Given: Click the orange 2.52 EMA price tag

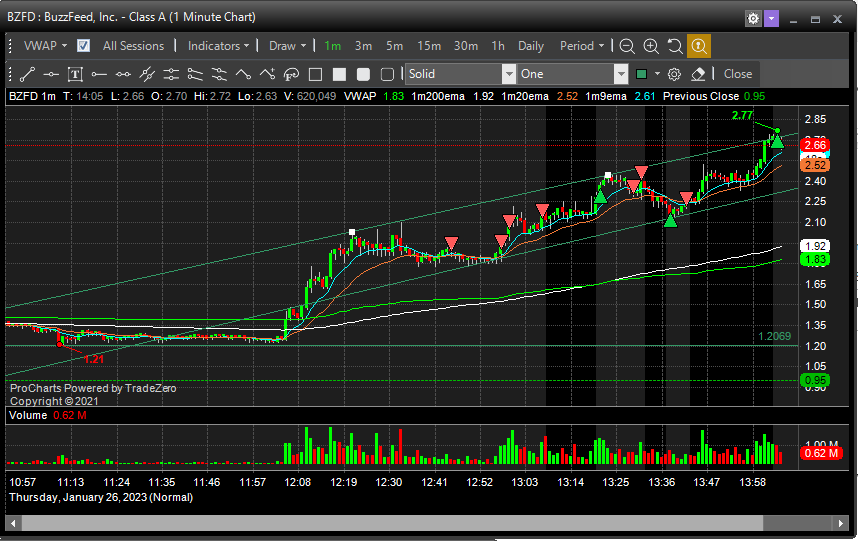Looking at the screenshot, I should pyautogui.click(x=815, y=165).
